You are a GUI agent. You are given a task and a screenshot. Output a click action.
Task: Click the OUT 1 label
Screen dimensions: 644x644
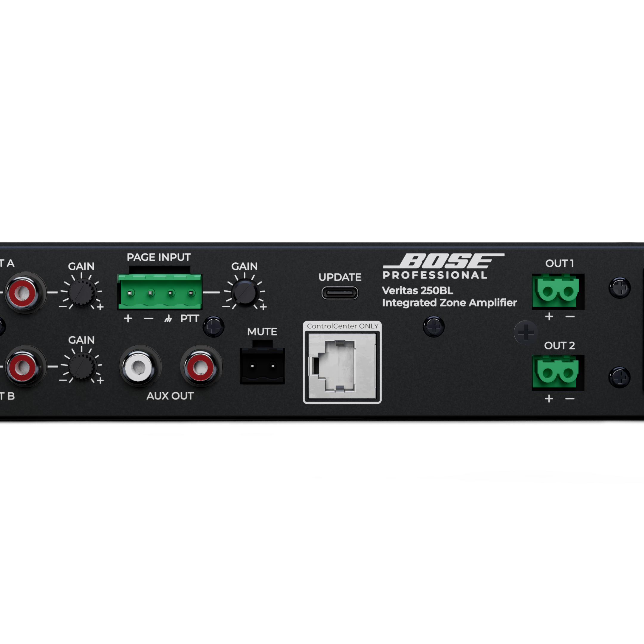coord(559,263)
